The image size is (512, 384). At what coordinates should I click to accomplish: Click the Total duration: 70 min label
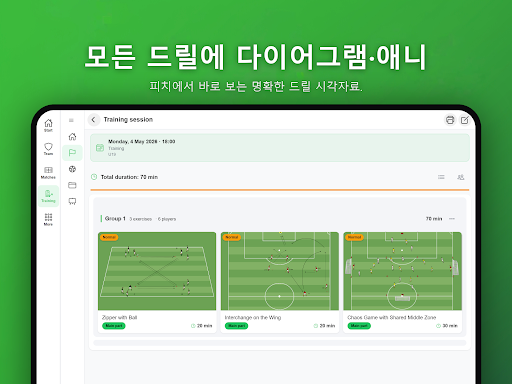(x=129, y=177)
